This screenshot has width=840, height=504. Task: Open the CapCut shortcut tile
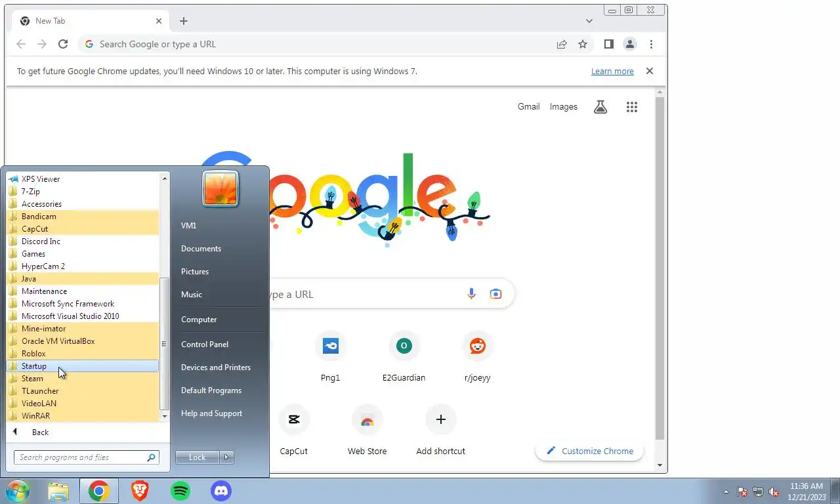(x=294, y=431)
